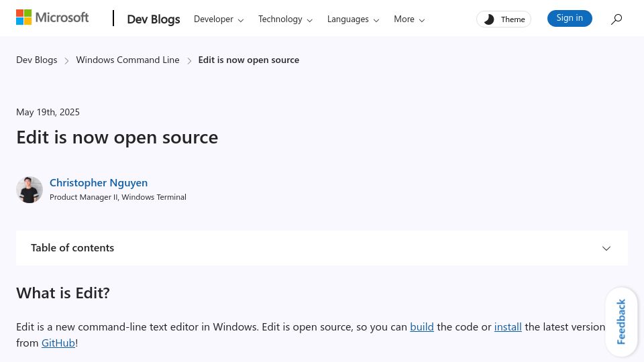This screenshot has width=644, height=362.
Task: Click the main article title
Action: 117,137
